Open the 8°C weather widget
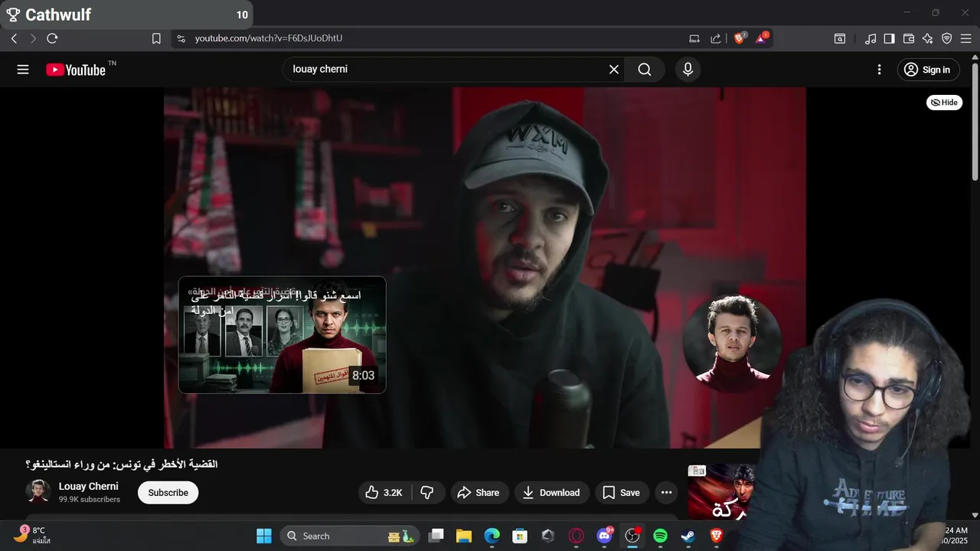980x551 pixels. [x=32, y=535]
